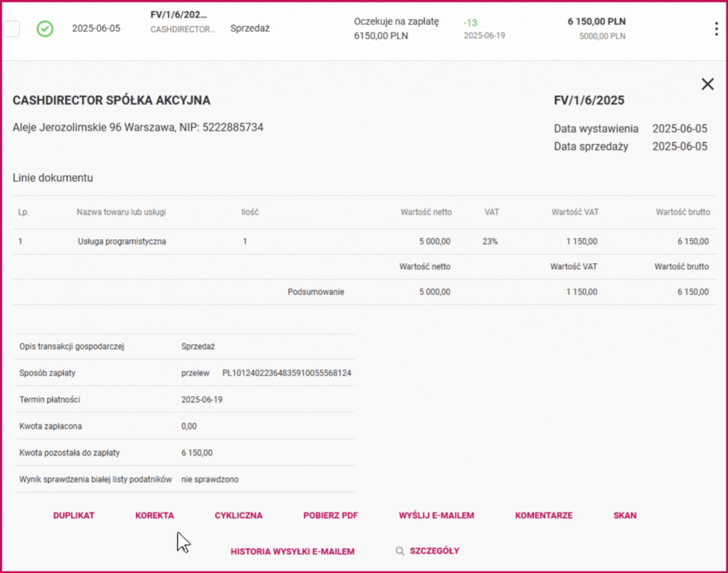Click the gross total 6 150,00 PLN
This screenshot has width=728, height=573.
coord(597,21)
